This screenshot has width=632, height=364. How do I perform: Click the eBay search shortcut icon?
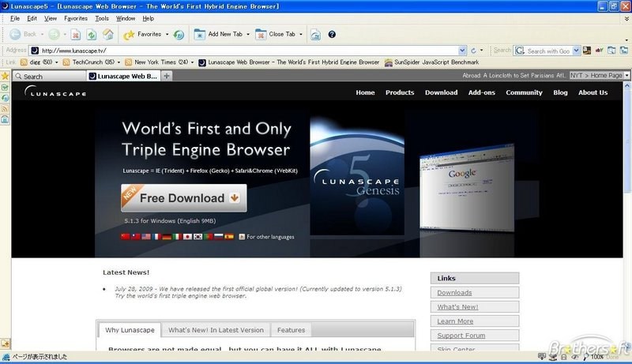pyautogui.click(x=600, y=51)
